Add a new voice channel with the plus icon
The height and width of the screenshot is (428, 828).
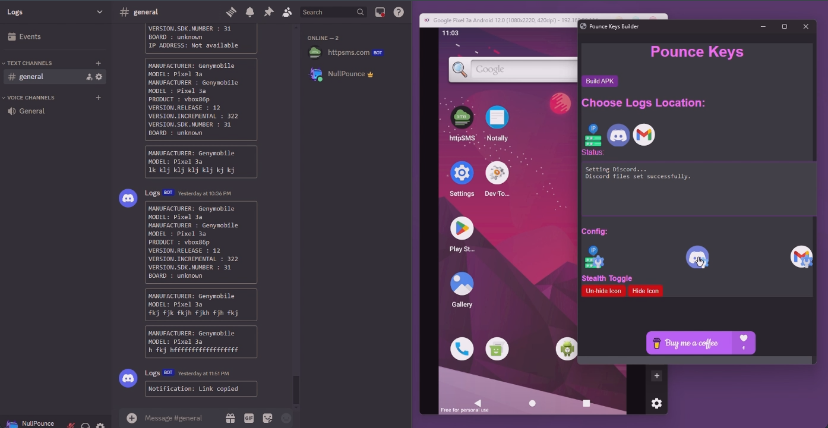98,98
